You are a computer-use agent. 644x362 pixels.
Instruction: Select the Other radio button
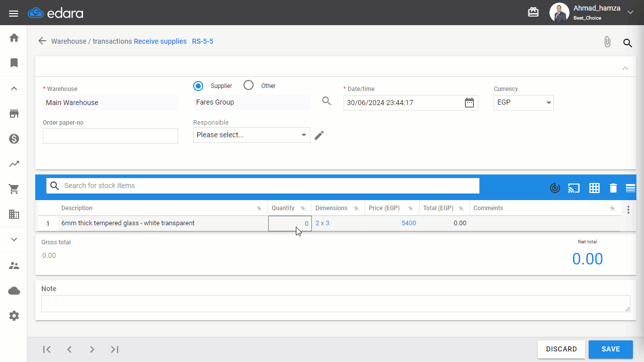(249, 85)
